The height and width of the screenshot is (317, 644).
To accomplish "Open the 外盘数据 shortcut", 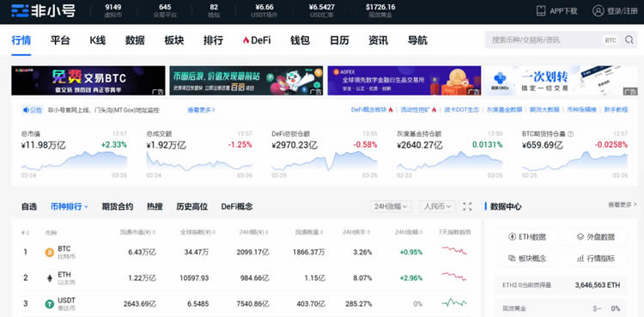I will pos(596,237).
